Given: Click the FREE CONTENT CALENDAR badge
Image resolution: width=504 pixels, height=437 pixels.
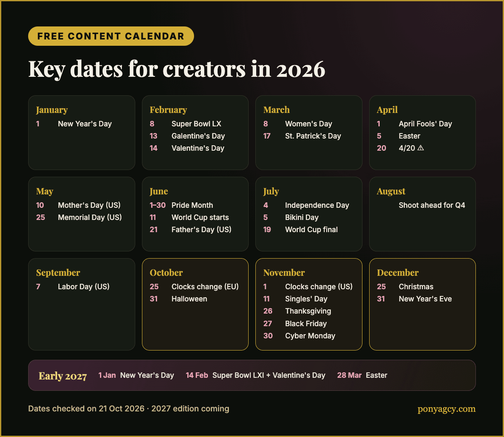Looking at the screenshot, I should tap(111, 36).
